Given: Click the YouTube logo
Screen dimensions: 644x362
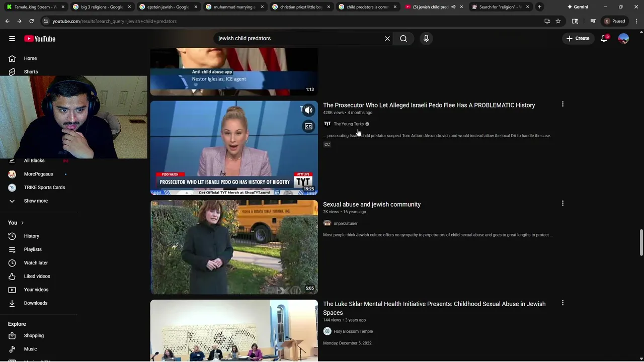Looking at the screenshot, I should pyautogui.click(x=40, y=39).
